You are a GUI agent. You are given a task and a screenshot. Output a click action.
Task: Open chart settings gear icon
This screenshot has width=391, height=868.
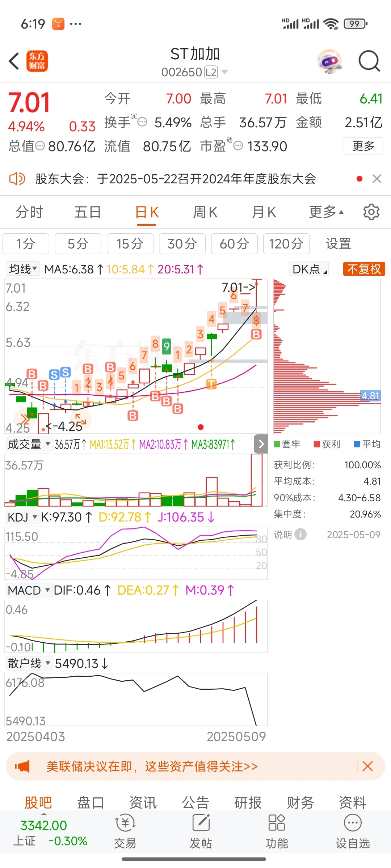(371, 212)
